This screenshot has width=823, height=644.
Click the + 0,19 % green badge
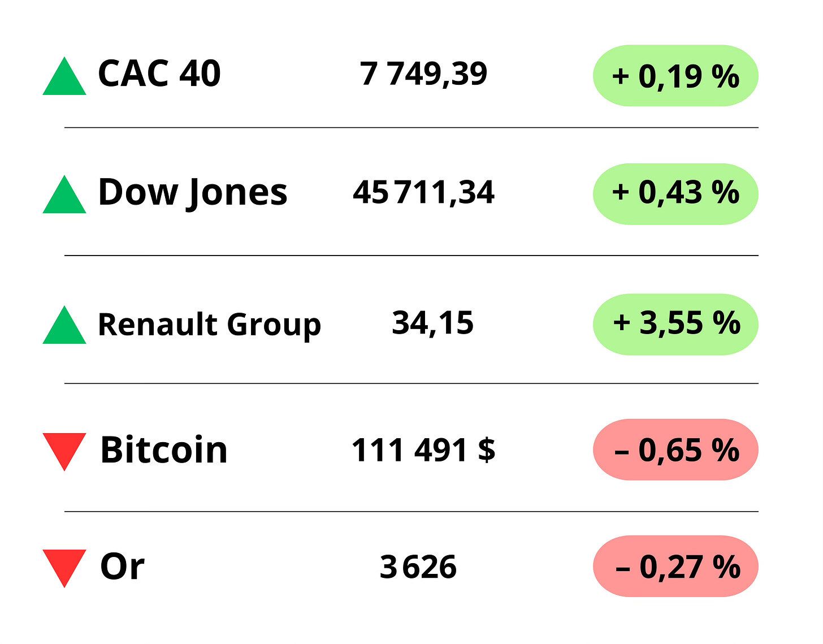click(x=675, y=76)
